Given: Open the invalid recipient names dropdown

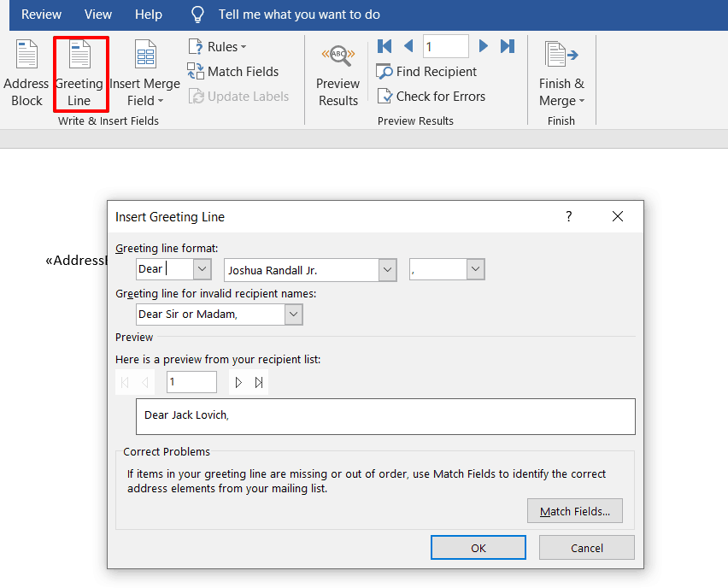Looking at the screenshot, I should coord(293,314).
